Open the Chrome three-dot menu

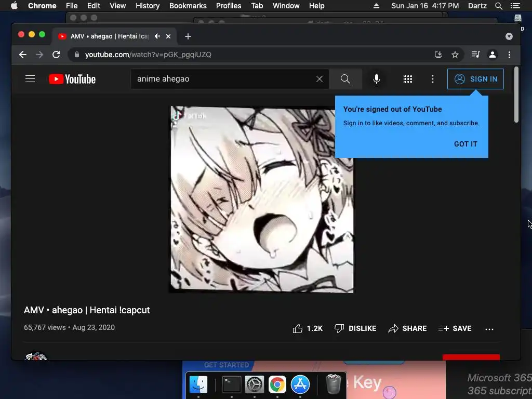tap(509, 55)
